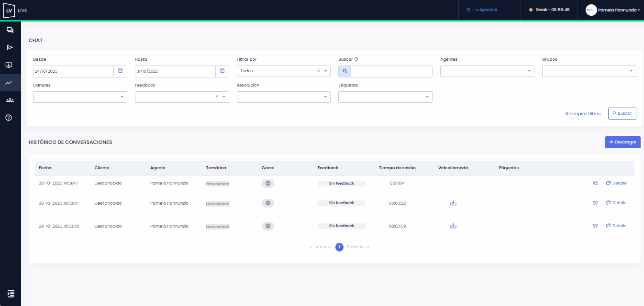Click the Descargar button
The width and height of the screenshot is (644, 306).
point(623,142)
